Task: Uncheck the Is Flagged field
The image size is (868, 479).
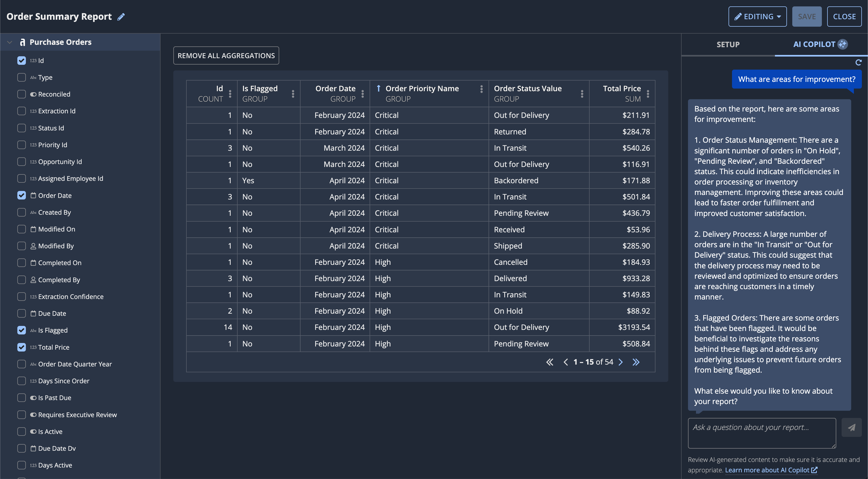Action: [22, 330]
